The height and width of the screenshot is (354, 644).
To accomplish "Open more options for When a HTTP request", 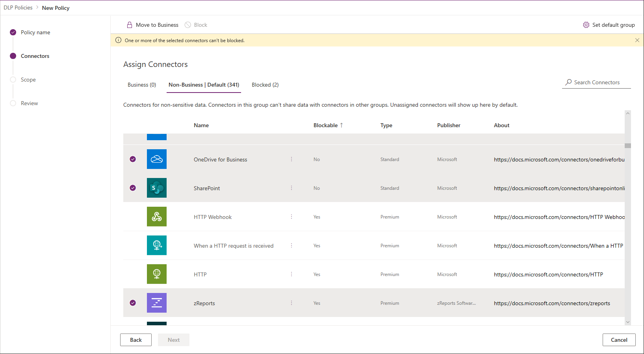I will 291,245.
